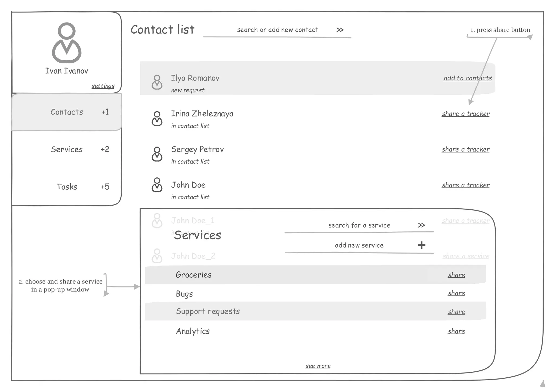Open the Tasks tab in the sidebar
This screenshot has width=555, height=392.
(x=67, y=187)
